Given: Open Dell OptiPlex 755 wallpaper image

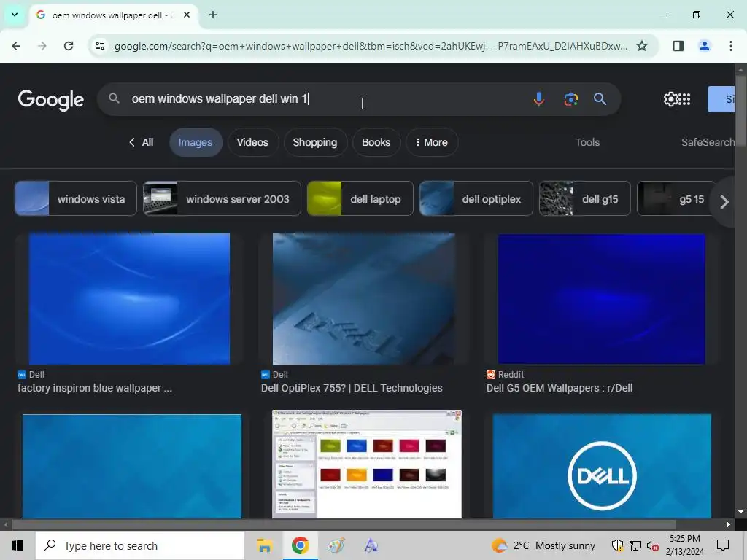Looking at the screenshot, I should point(363,299).
